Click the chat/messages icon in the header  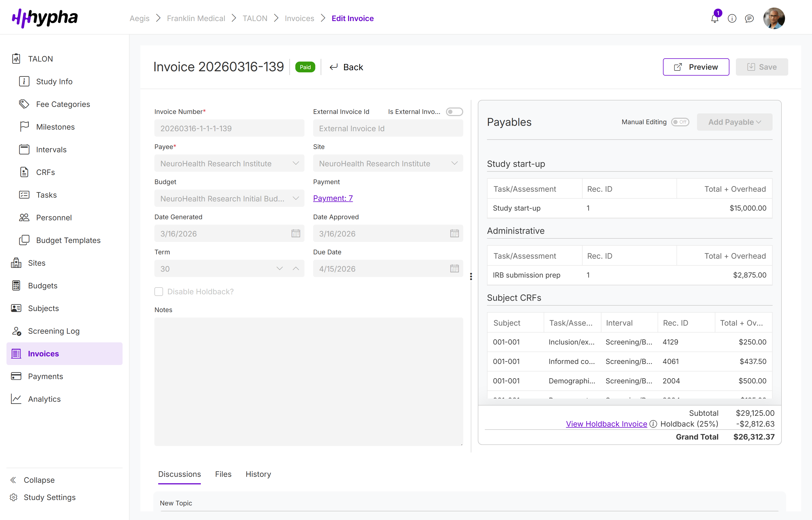[x=750, y=18]
